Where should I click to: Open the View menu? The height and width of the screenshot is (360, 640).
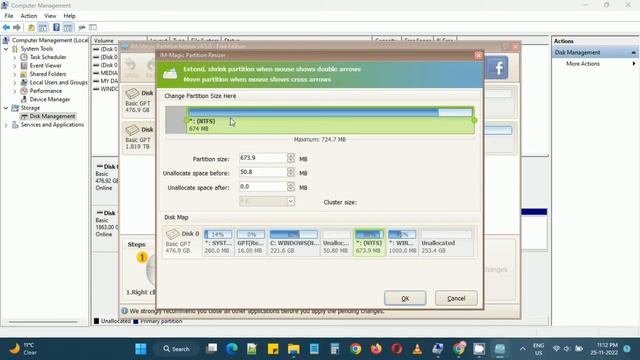tap(50, 16)
